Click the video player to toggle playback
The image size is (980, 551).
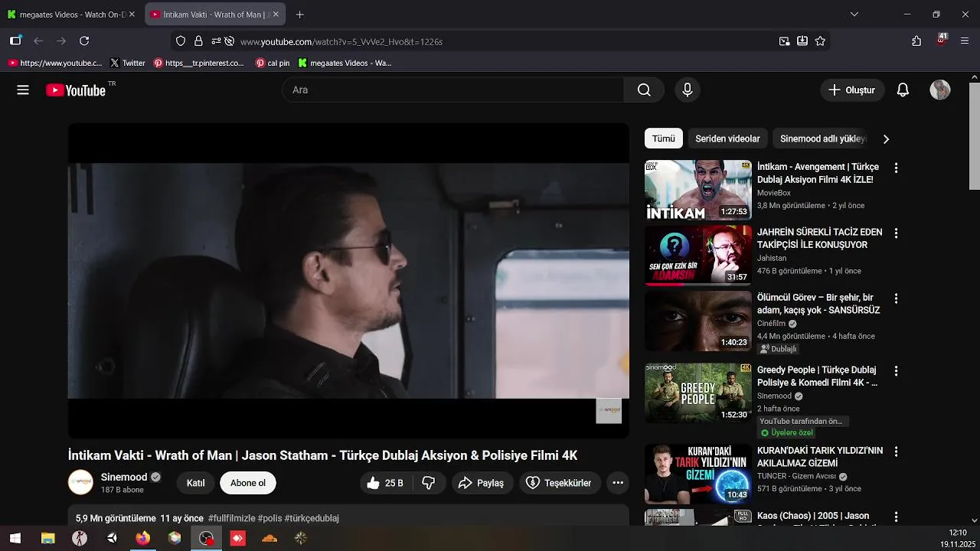click(348, 281)
